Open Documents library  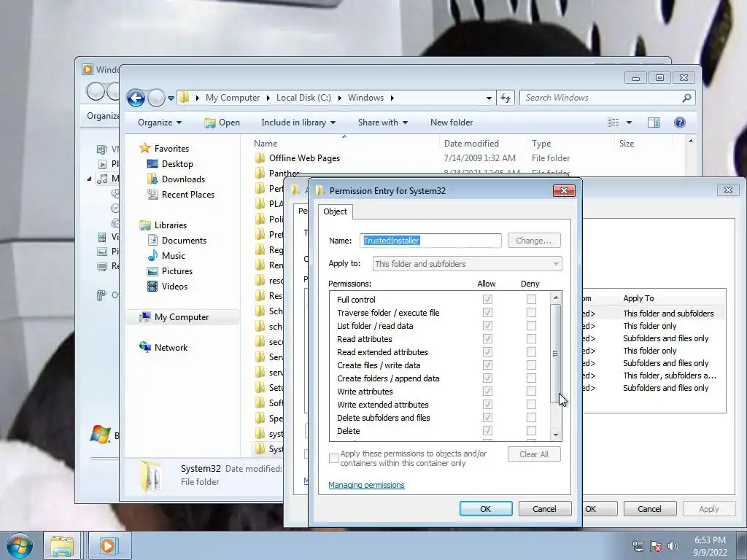pos(184,241)
